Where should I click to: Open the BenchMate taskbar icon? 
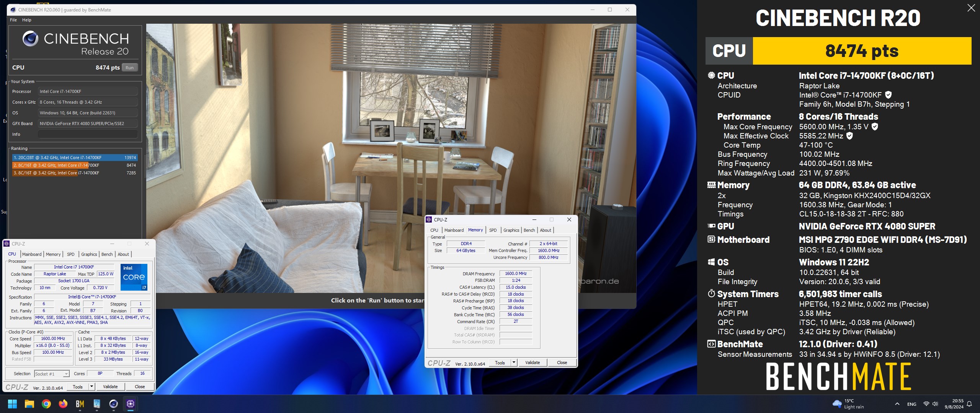[x=80, y=404]
